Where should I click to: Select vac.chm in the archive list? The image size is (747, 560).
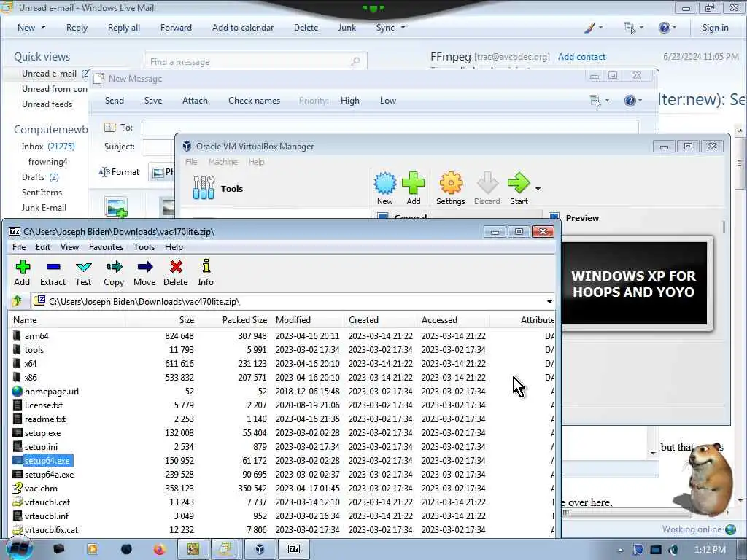point(281,488)
